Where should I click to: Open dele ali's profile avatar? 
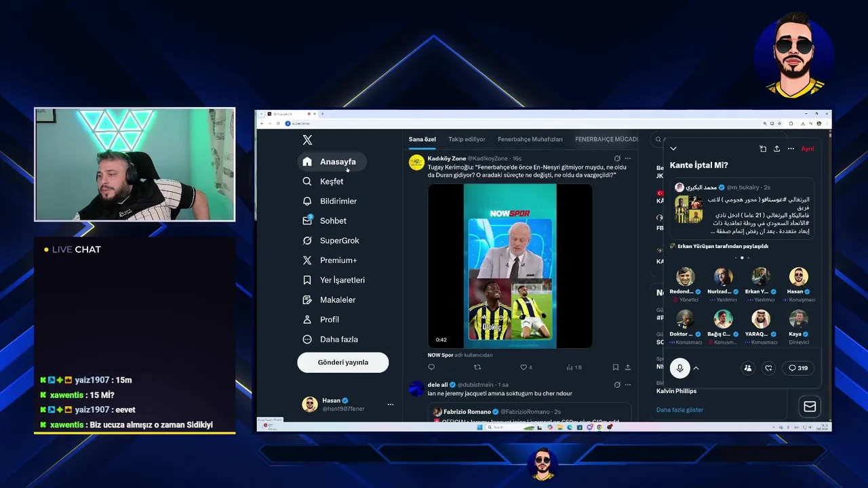416,389
